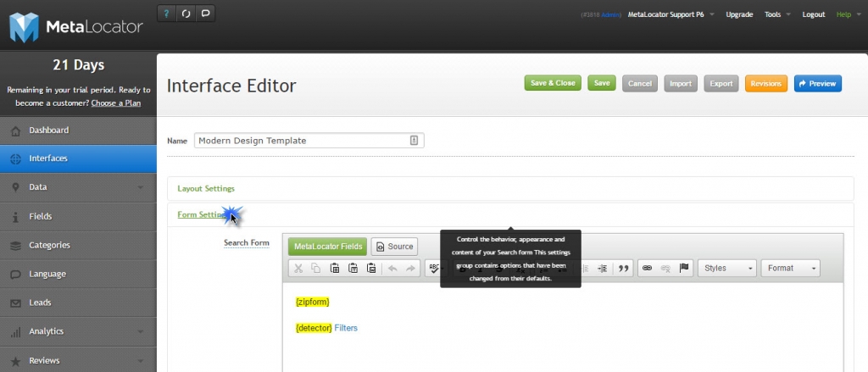Click the {zipform} tag in editor
The height and width of the screenshot is (372, 868).
click(313, 302)
